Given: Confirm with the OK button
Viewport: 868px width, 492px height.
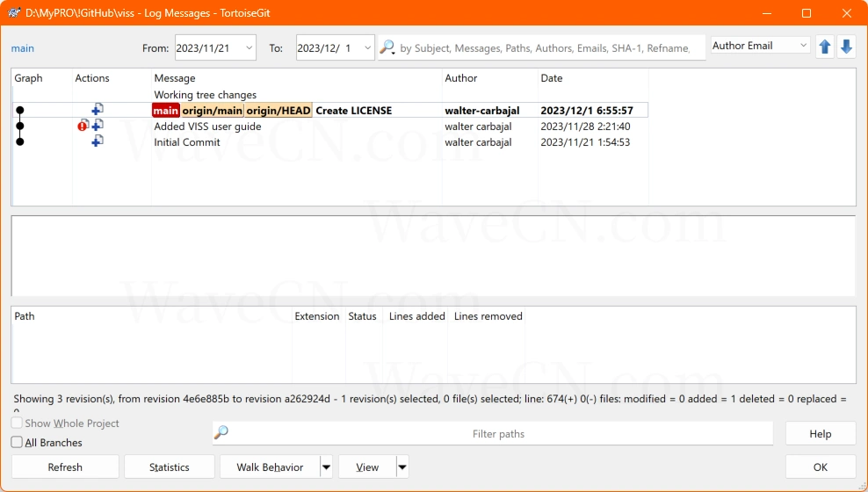Looking at the screenshot, I should tap(821, 467).
